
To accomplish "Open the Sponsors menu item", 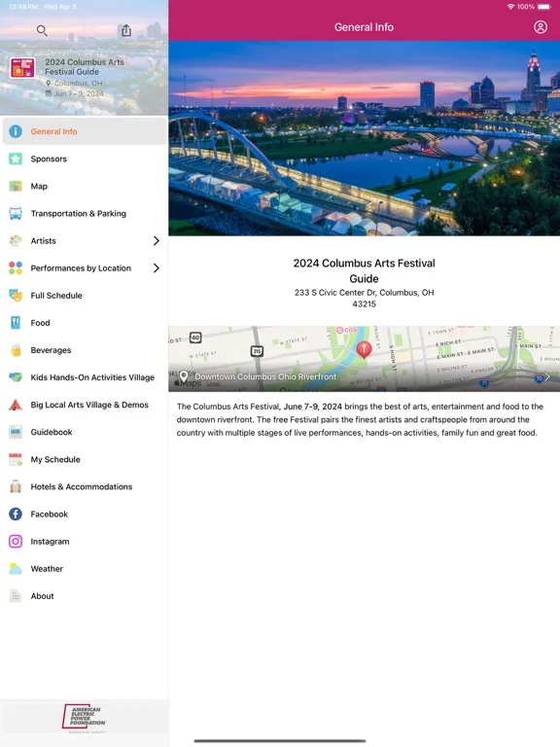I will pyautogui.click(x=85, y=159).
